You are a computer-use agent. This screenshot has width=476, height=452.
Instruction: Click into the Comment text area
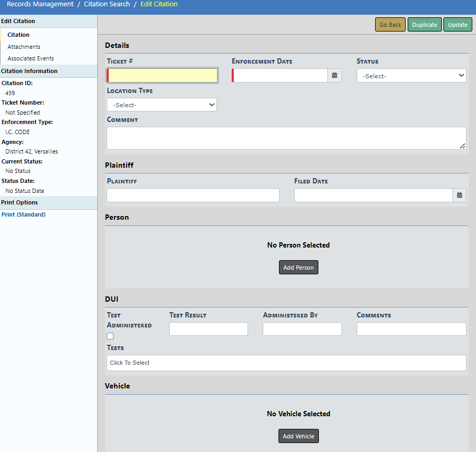286,138
